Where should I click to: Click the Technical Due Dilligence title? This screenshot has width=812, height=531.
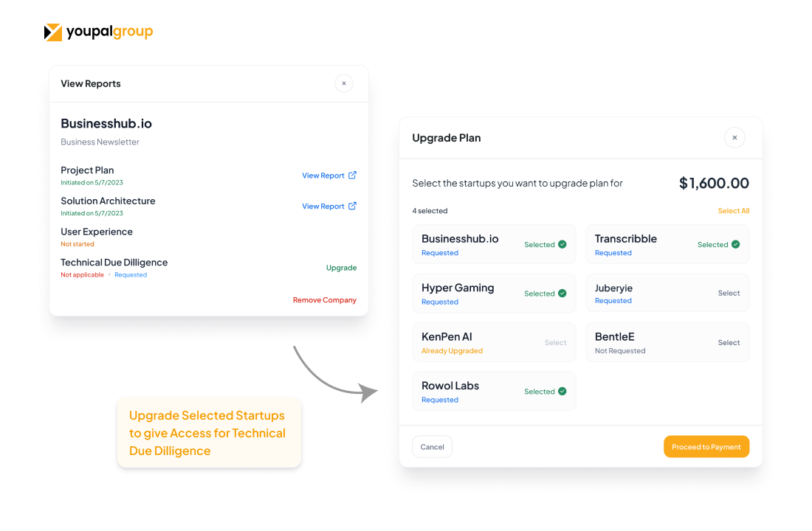114,263
